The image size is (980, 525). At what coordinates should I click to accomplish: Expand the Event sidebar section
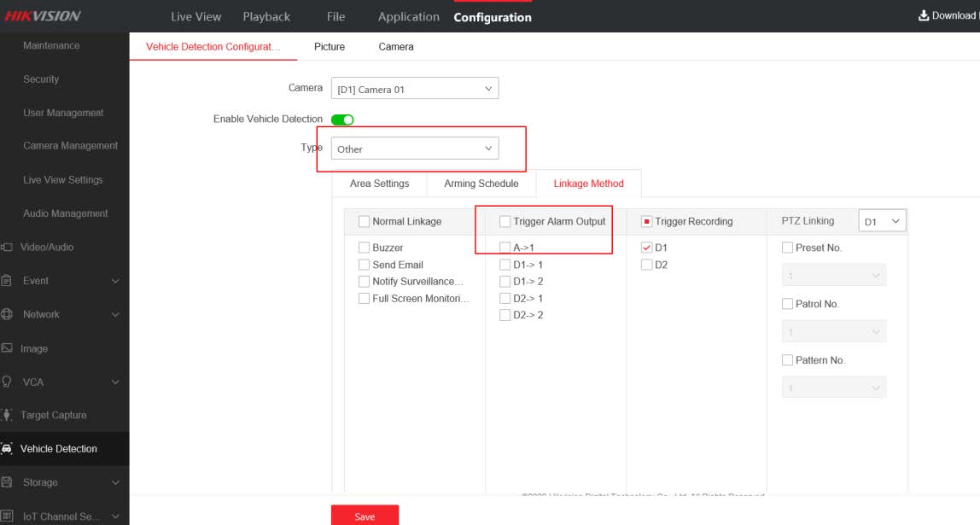(x=115, y=281)
